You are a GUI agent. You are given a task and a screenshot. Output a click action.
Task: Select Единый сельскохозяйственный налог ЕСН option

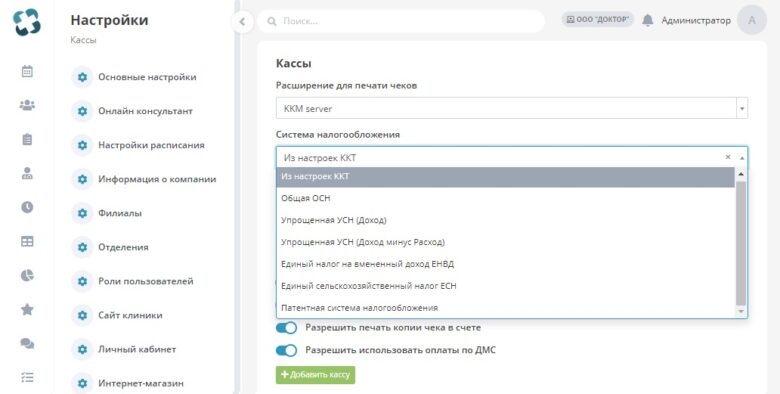(505, 286)
